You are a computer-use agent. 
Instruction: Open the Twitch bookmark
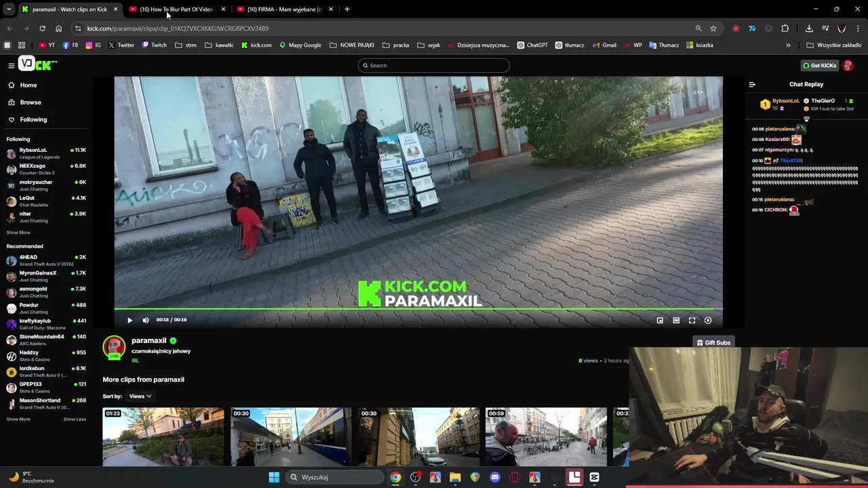coord(154,45)
